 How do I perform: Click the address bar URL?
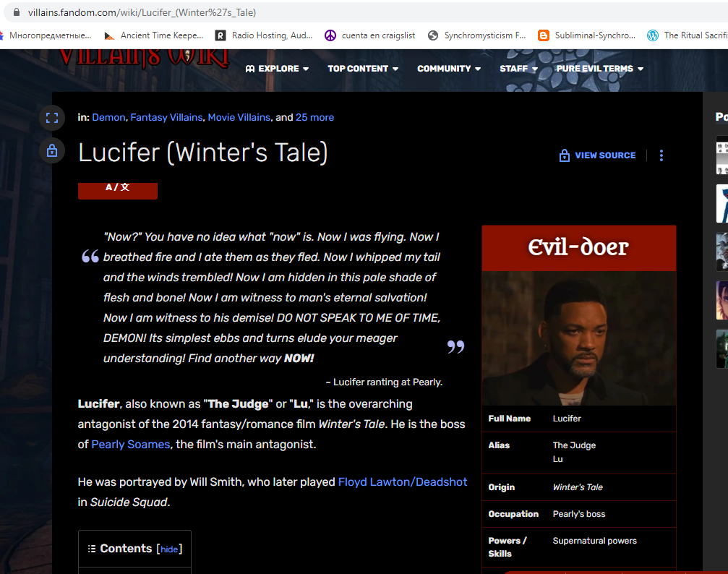pyautogui.click(x=142, y=12)
